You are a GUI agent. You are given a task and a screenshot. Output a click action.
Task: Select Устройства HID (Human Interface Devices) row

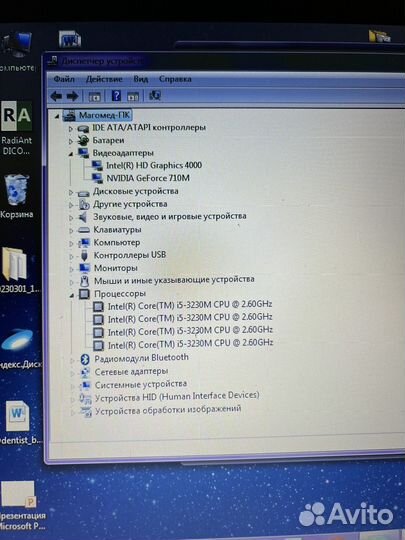[x=177, y=397]
